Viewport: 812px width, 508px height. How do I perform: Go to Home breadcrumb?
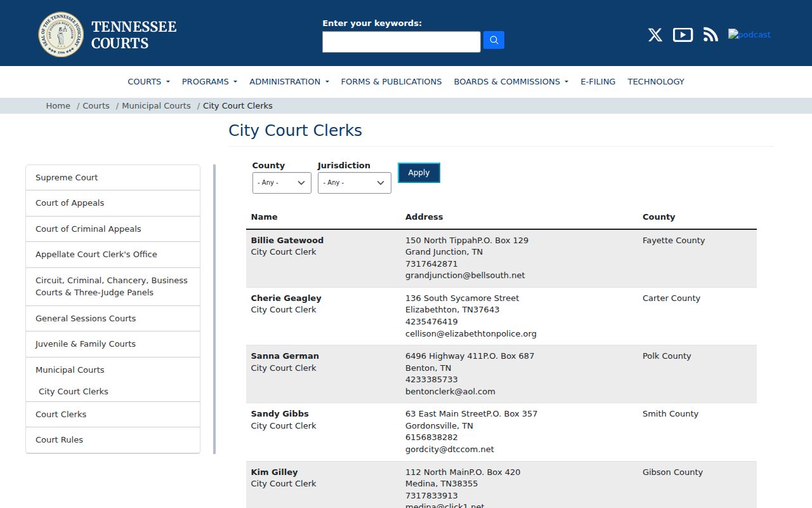coord(58,106)
